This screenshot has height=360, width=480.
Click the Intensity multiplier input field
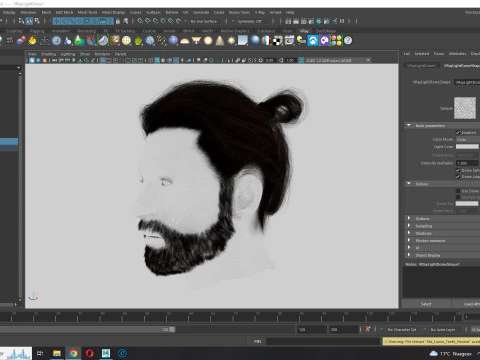pos(468,163)
